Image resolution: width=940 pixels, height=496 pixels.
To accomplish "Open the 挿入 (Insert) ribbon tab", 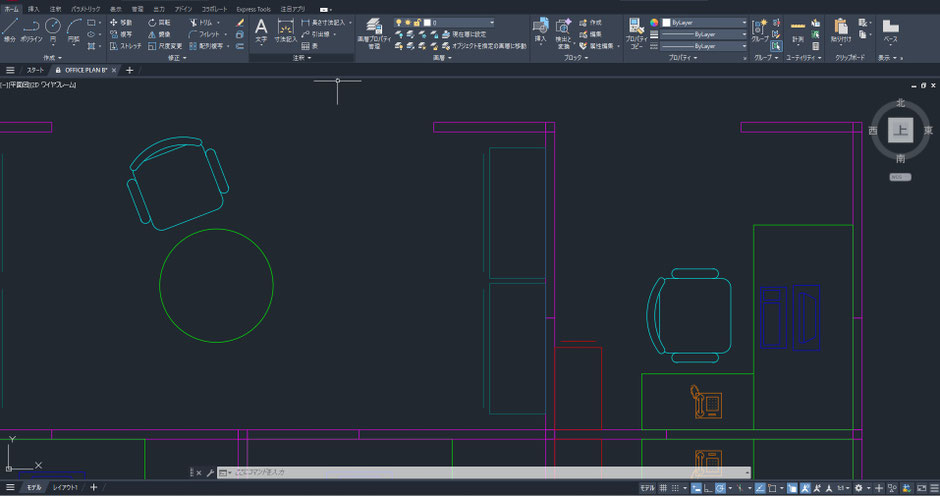I will coord(34,9).
